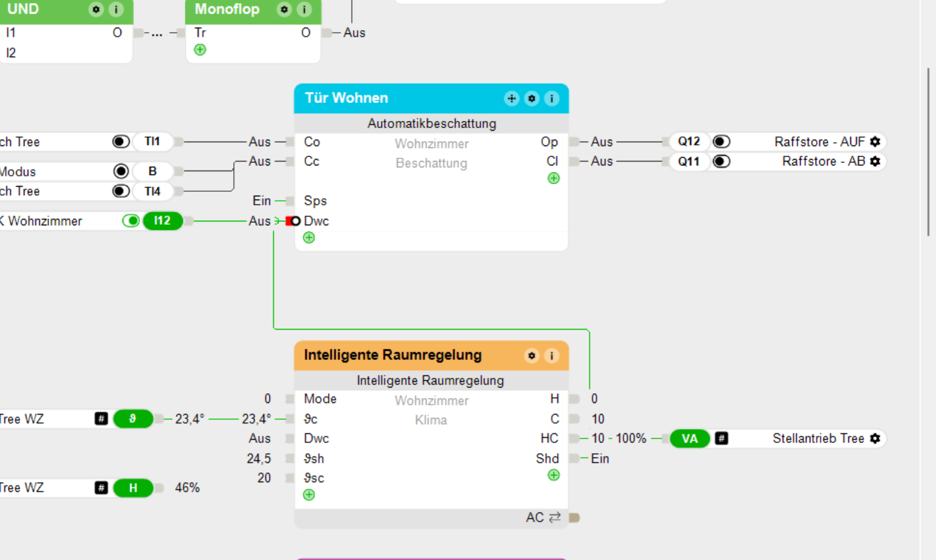Select the green VA output tag
Image resolution: width=936 pixels, height=560 pixels.
pos(690,438)
